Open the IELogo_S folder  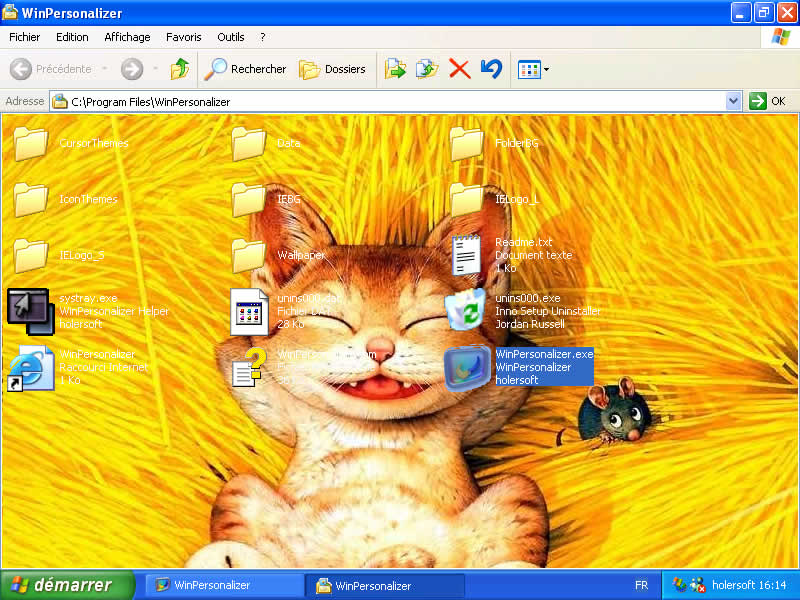pos(31,256)
